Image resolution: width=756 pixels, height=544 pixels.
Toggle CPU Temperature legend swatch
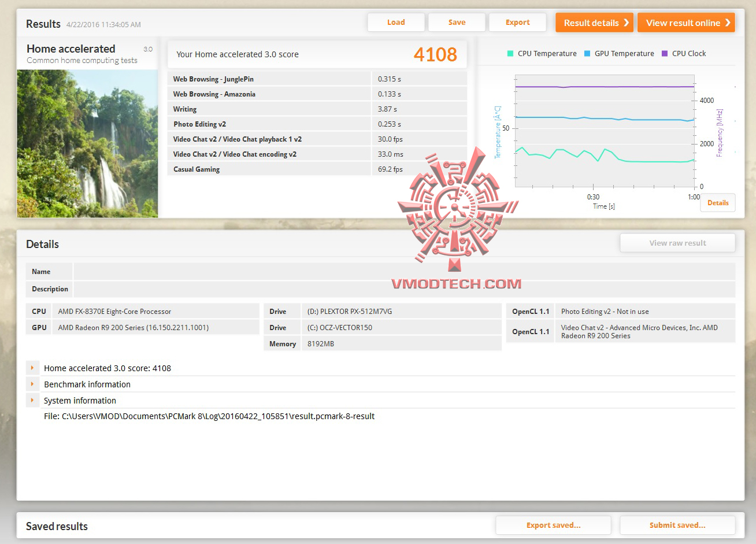click(x=510, y=54)
